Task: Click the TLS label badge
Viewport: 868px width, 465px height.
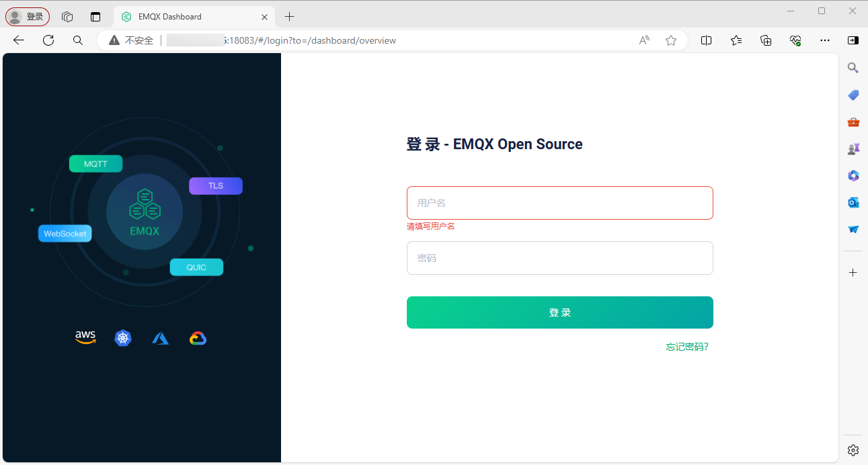Action: 215,185
